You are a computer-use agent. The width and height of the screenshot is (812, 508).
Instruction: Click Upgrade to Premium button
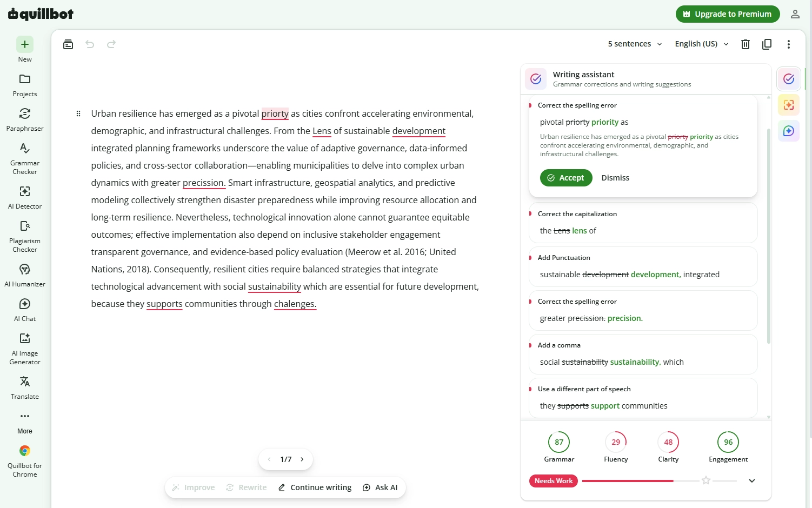pyautogui.click(x=728, y=14)
